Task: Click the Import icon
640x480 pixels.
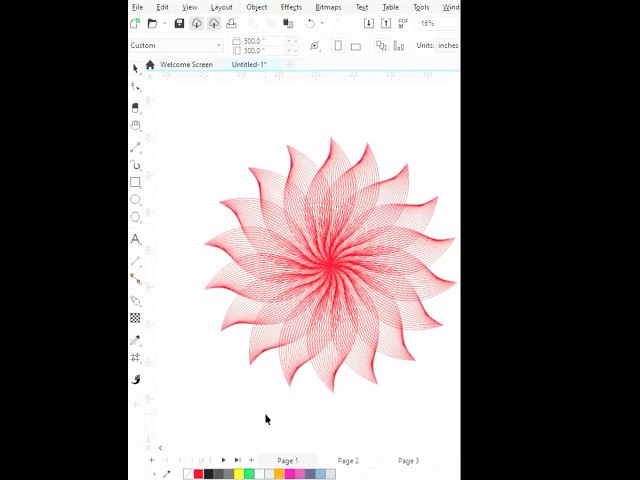Action: point(369,23)
